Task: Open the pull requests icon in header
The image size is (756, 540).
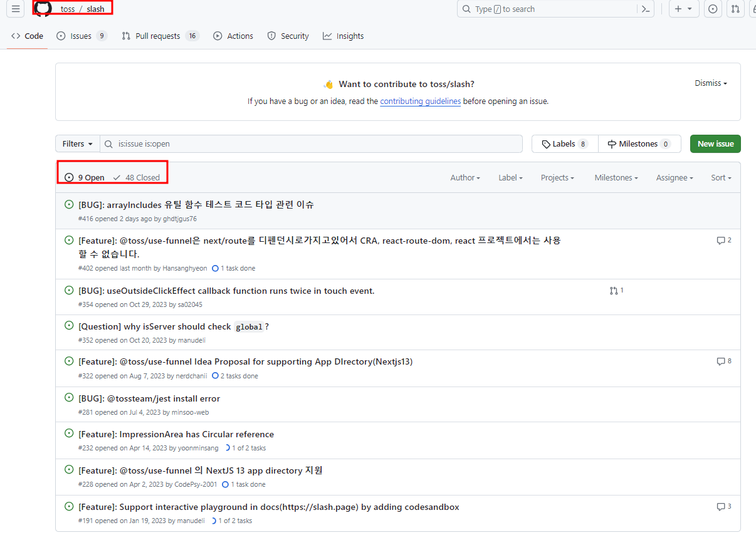Action: (735, 9)
